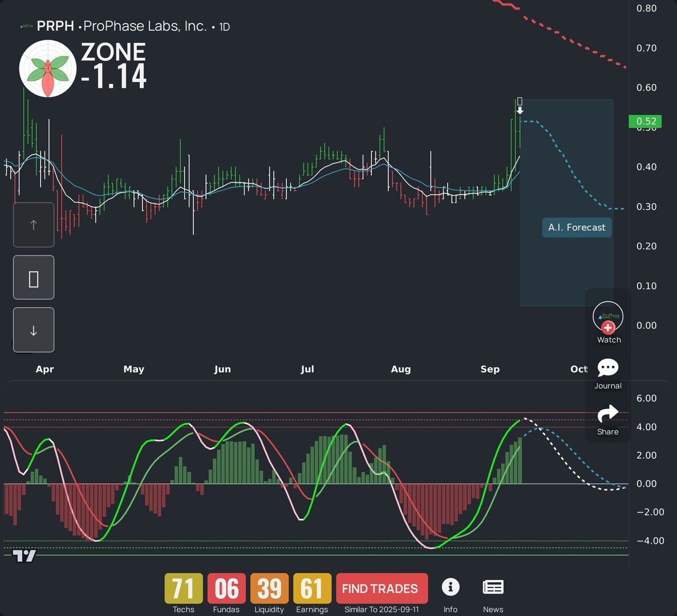Toggle the A.I. Forecast overlay

pyautogui.click(x=577, y=227)
